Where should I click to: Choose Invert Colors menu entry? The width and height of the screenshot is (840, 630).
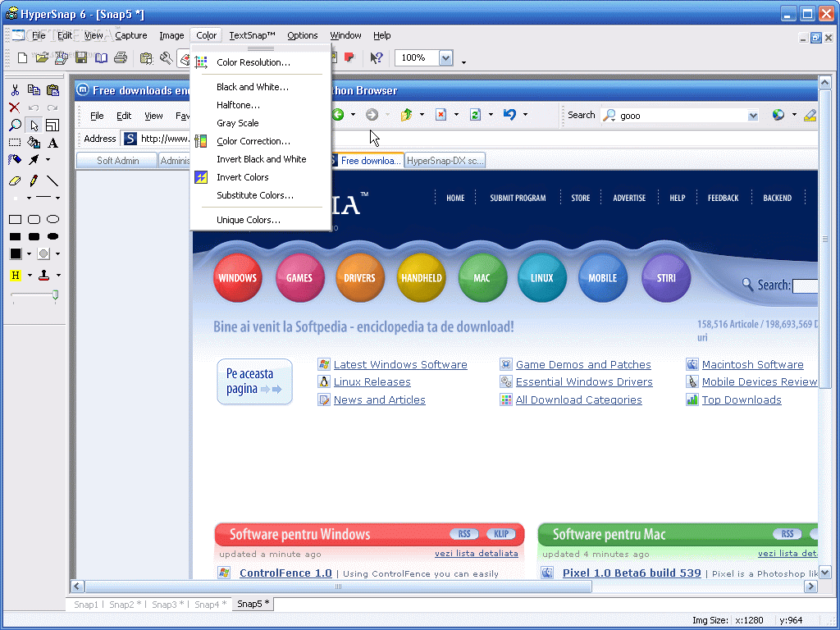click(x=261, y=177)
